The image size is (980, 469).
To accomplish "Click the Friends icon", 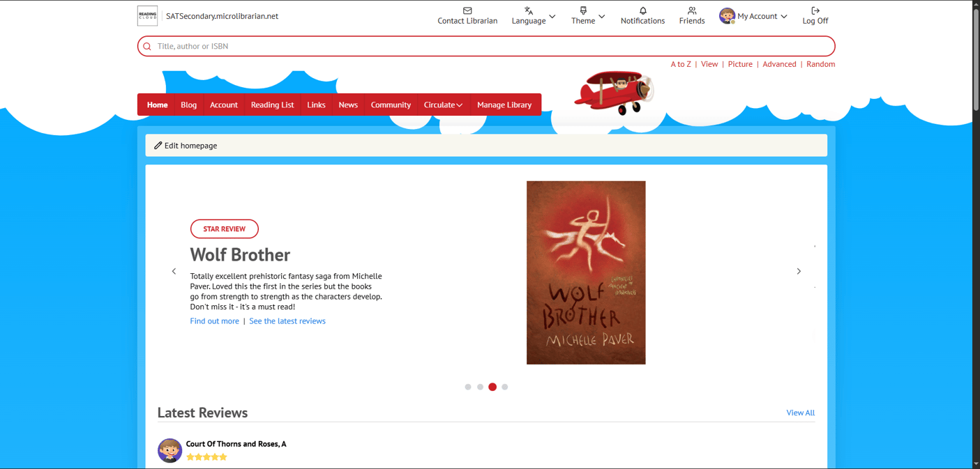I will click(691, 11).
